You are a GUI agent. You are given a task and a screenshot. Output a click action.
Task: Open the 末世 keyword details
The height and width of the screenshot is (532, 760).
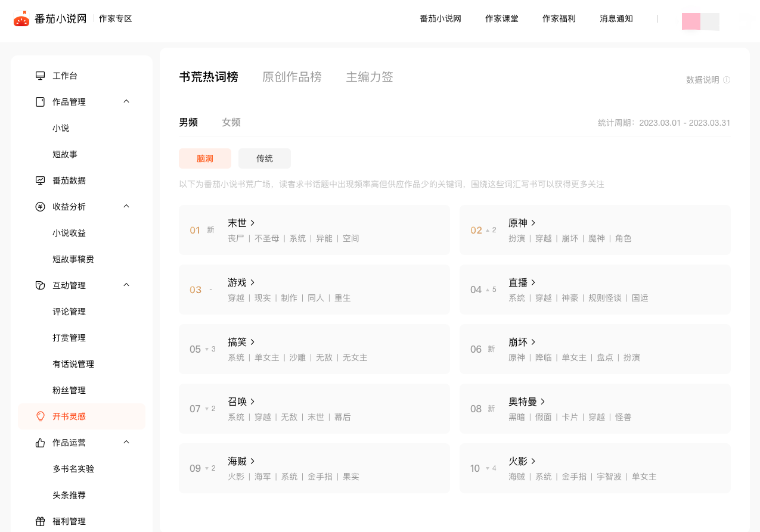tap(241, 223)
